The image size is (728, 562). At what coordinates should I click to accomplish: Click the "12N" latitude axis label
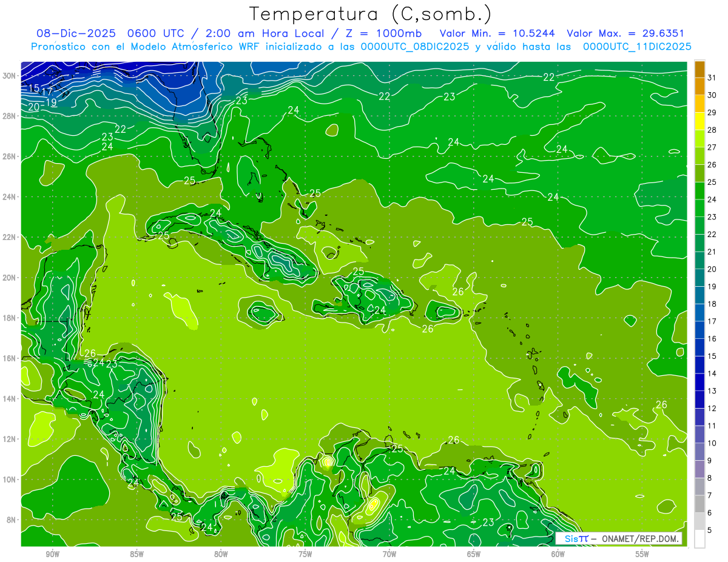(x=10, y=439)
